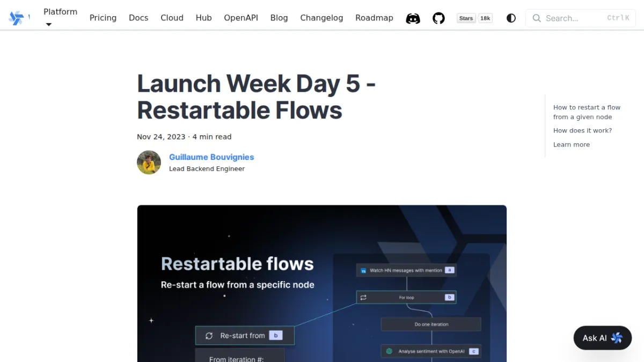This screenshot has width=644, height=362.
Task: Toggle dark mode with the half-circle icon
Action: point(511,18)
